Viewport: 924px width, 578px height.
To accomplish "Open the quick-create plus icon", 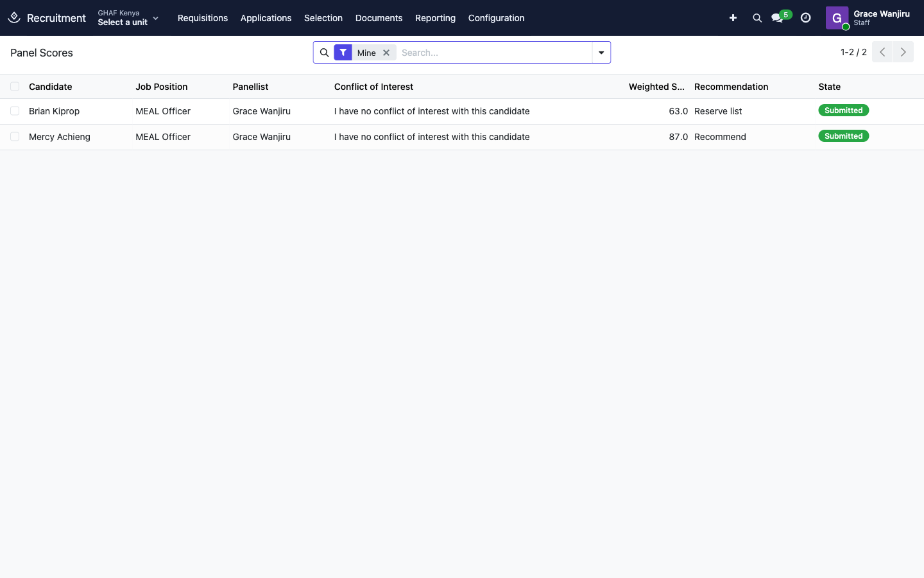I will 733,18.
